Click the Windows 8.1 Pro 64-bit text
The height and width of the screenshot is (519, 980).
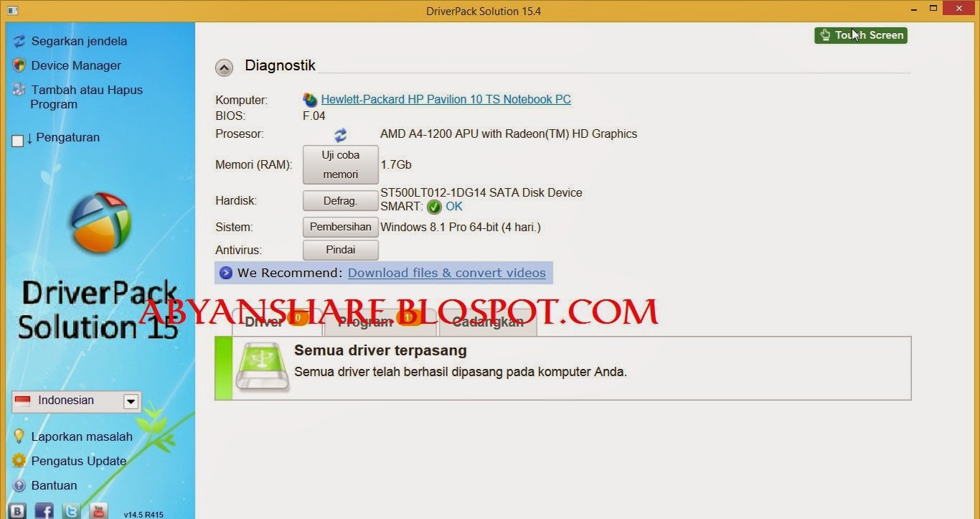point(461,227)
